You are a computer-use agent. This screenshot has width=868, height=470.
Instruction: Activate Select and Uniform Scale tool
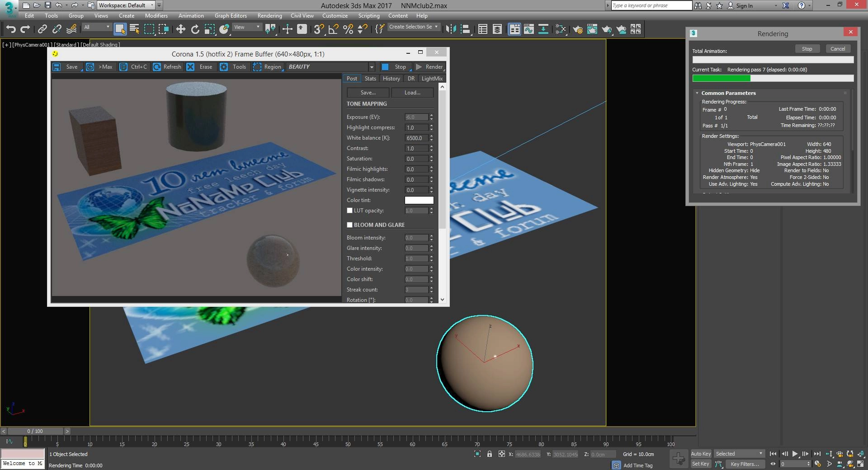(x=210, y=29)
